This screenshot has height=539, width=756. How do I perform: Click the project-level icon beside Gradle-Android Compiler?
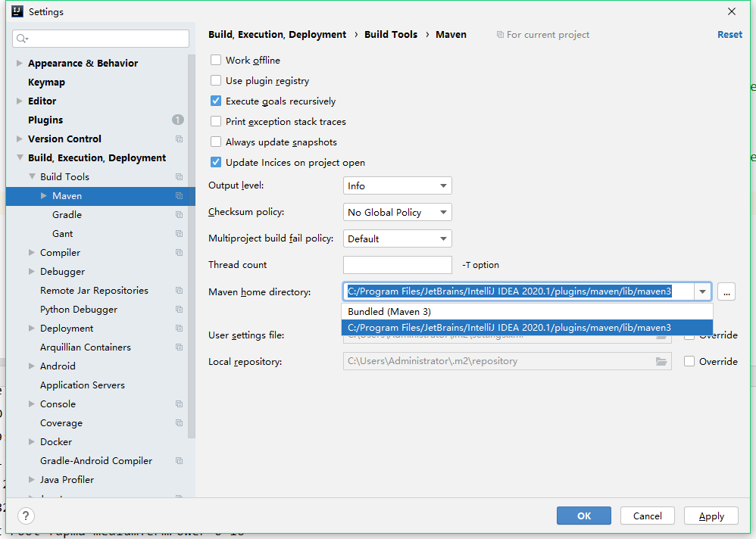pos(179,460)
